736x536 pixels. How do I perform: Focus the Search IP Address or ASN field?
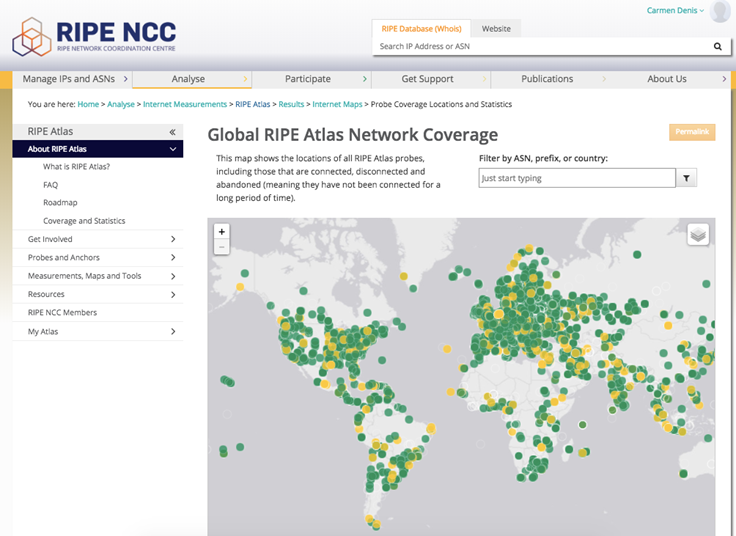[x=542, y=46]
